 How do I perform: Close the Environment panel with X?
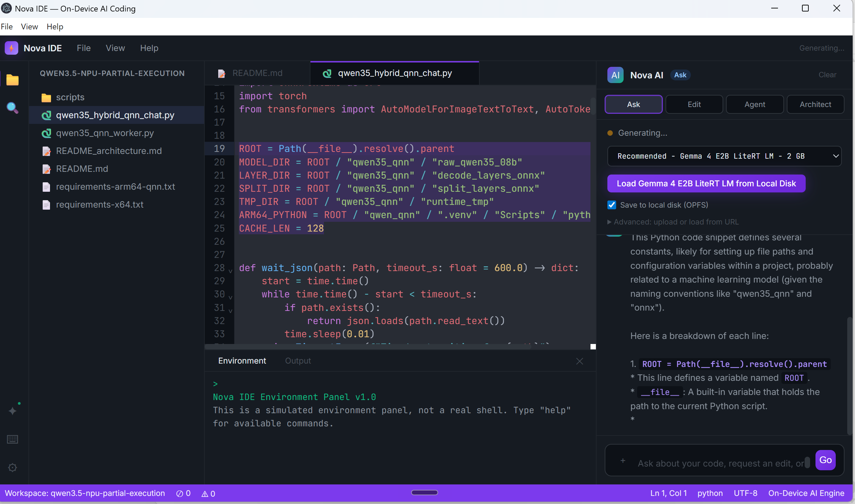tap(579, 361)
